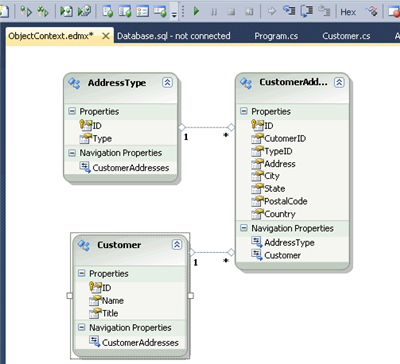The height and width of the screenshot is (364, 400).
Task: Open the Database.sql - not connected tab
Action: point(174,36)
